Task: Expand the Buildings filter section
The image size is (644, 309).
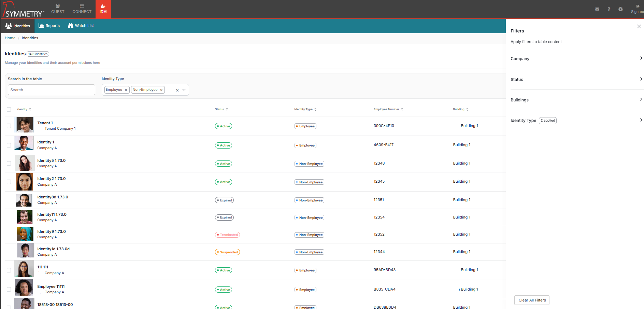Action: pos(576,100)
